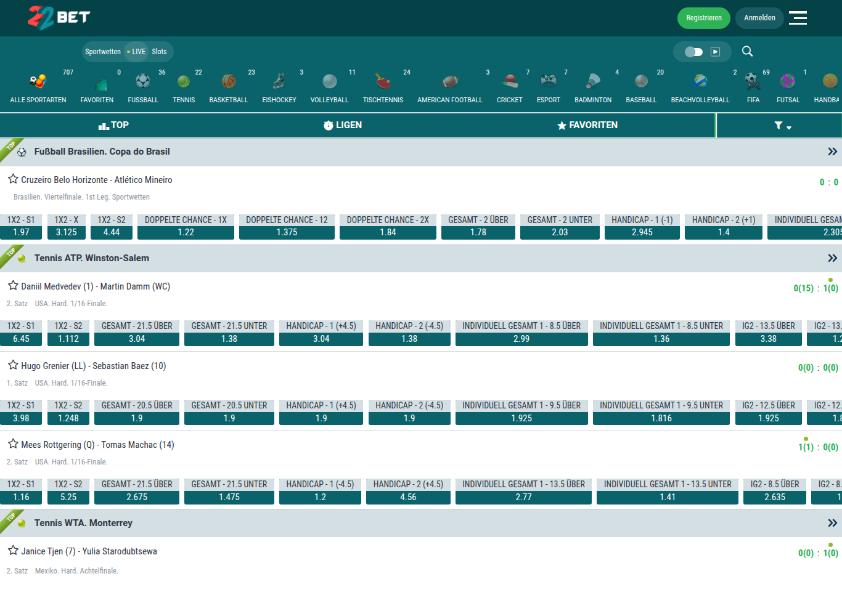Click the live stream play icon
The height and width of the screenshot is (616, 842).
point(715,52)
